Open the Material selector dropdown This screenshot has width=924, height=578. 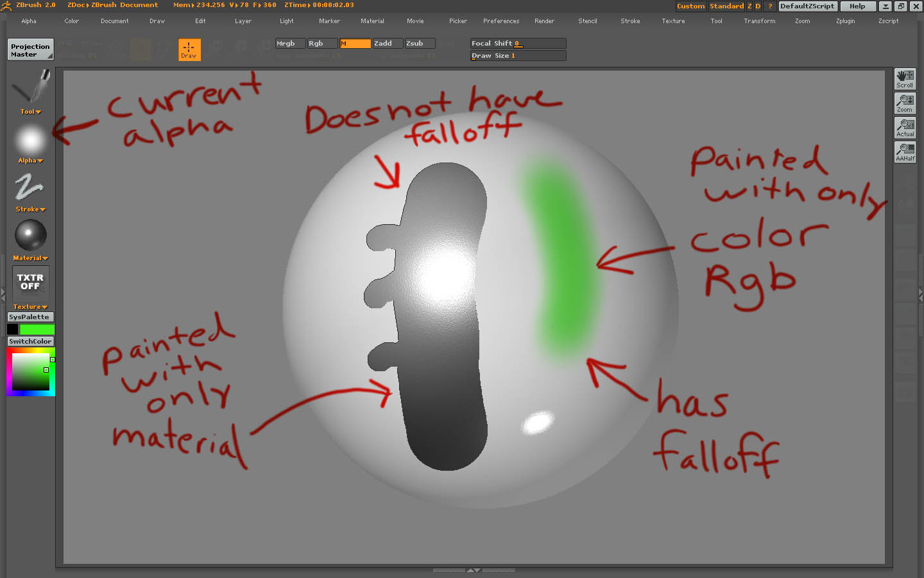[x=30, y=258]
